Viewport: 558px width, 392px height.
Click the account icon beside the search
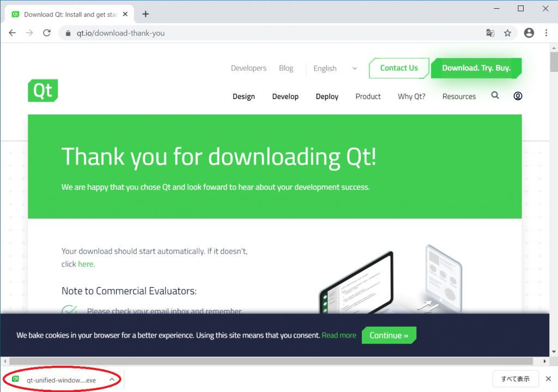(517, 95)
